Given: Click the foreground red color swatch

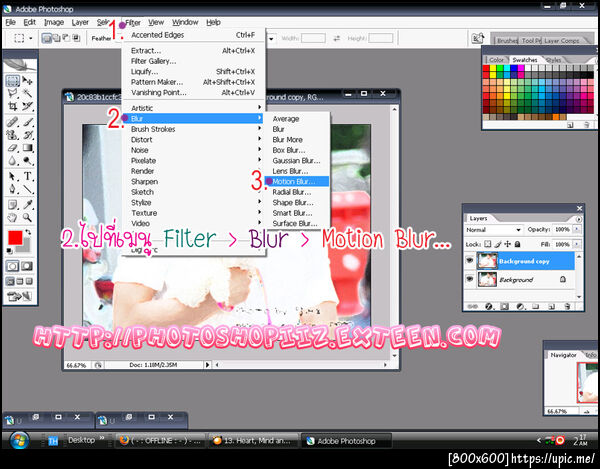Looking at the screenshot, I should 15,238.
